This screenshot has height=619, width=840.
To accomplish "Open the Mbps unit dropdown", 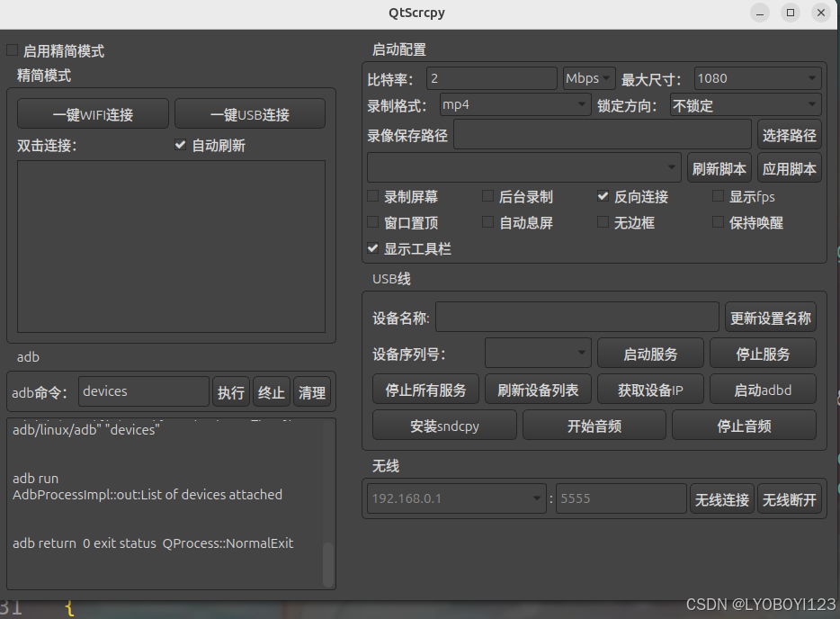I will click(x=589, y=78).
